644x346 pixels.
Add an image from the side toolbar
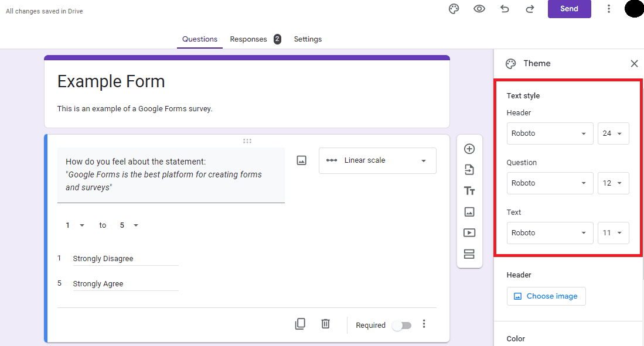[x=469, y=212]
